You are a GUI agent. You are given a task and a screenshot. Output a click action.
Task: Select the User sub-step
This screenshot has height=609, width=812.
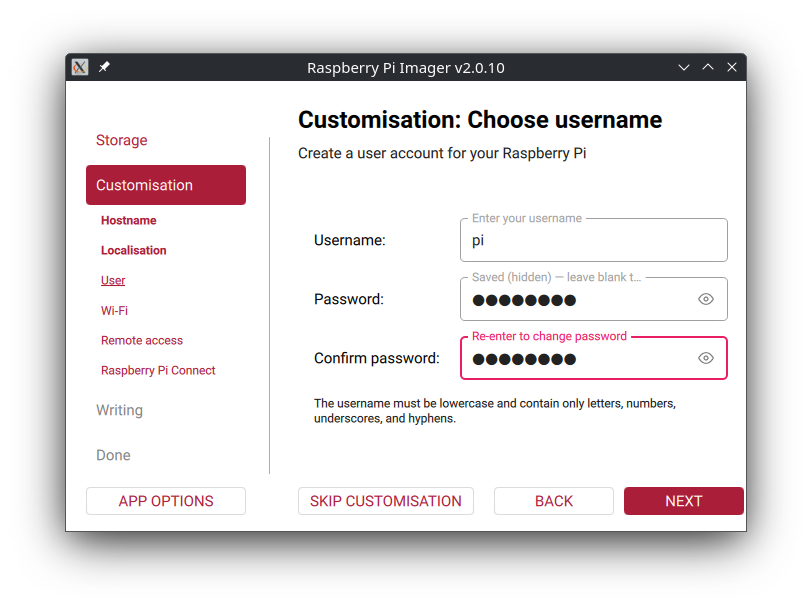click(113, 281)
